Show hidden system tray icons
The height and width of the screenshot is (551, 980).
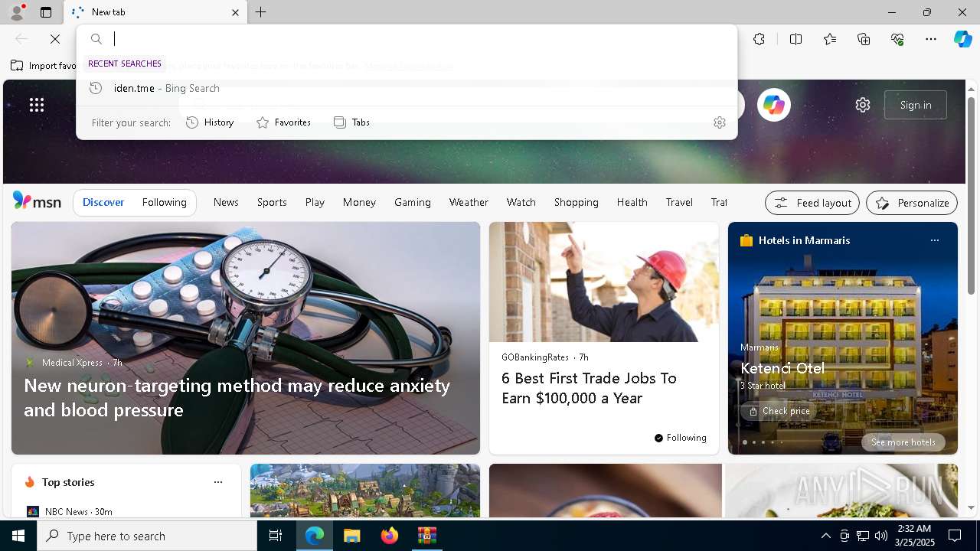click(x=825, y=536)
